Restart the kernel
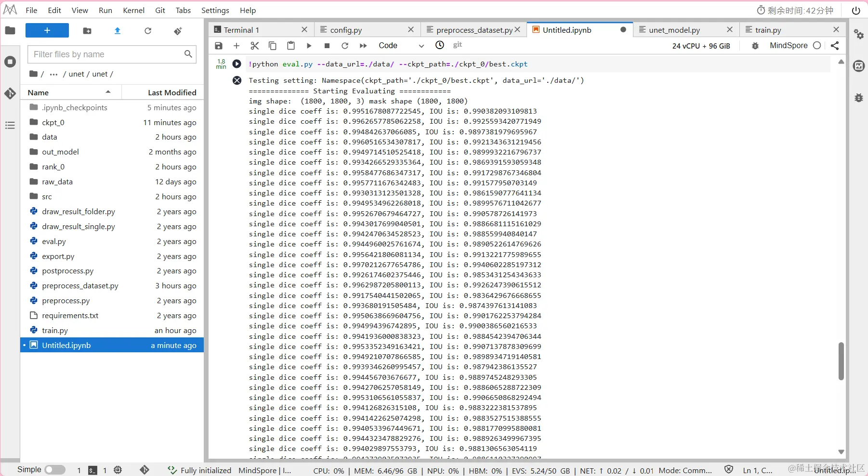The width and height of the screenshot is (868, 476). tap(345, 46)
